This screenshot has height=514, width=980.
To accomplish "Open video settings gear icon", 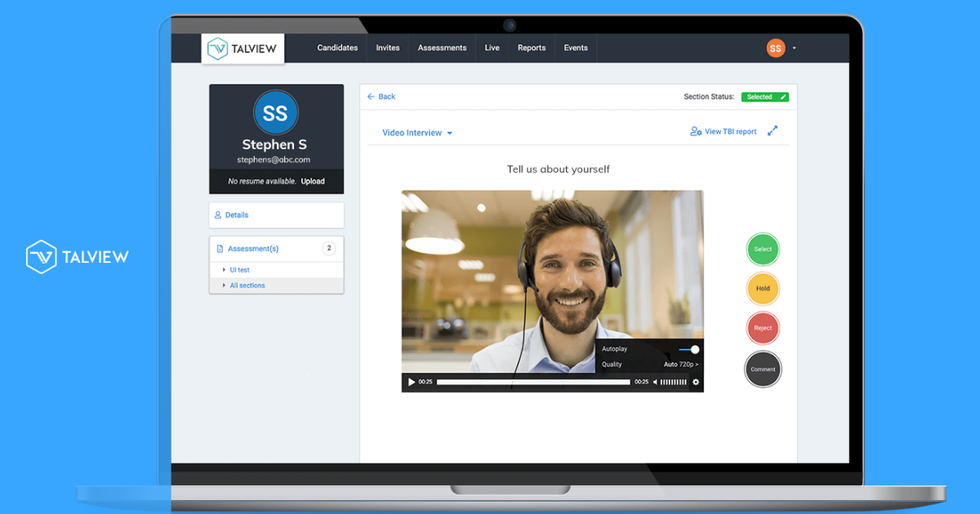I will (696, 382).
